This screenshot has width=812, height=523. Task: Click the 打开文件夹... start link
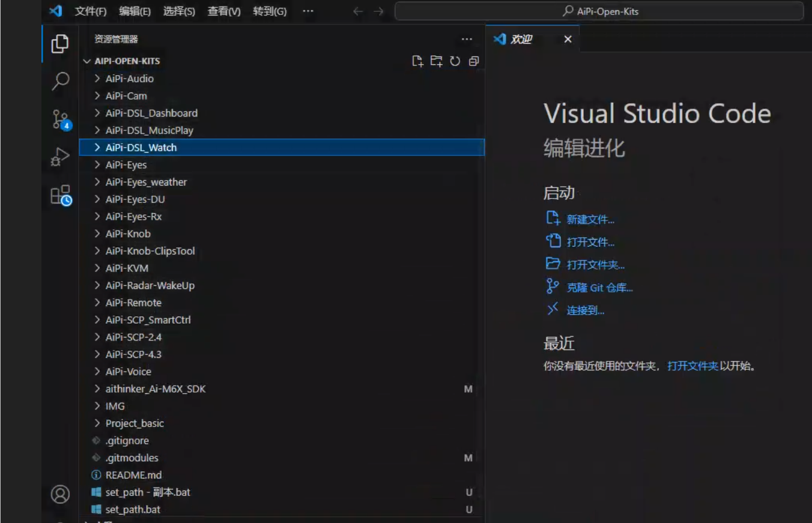596,265
